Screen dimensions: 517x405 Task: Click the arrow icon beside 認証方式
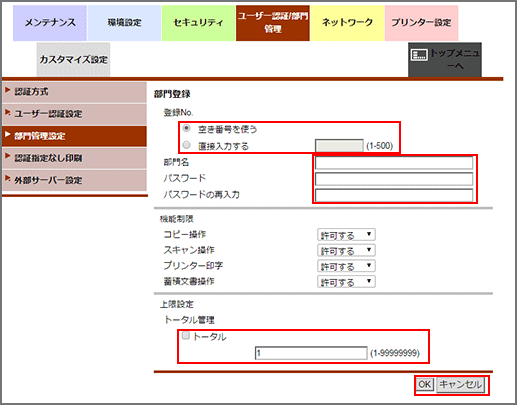point(8,90)
